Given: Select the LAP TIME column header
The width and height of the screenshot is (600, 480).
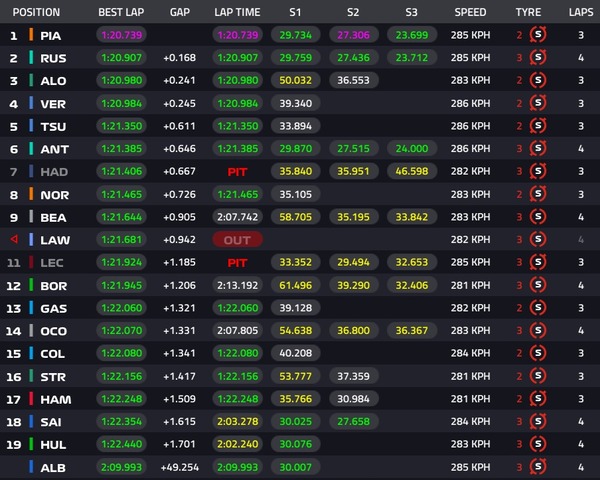Looking at the screenshot, I should pyautogui.click(x=238, y=13).
